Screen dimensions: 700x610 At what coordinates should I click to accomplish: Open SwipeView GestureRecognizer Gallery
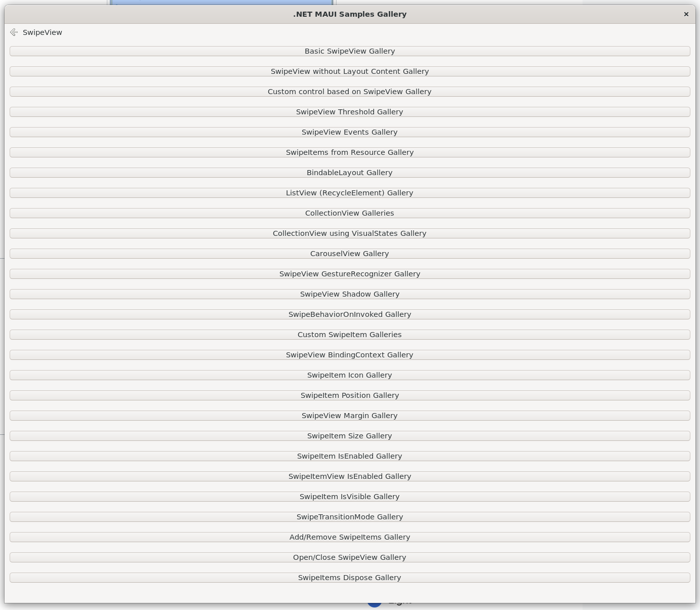(x=350, y=274)
